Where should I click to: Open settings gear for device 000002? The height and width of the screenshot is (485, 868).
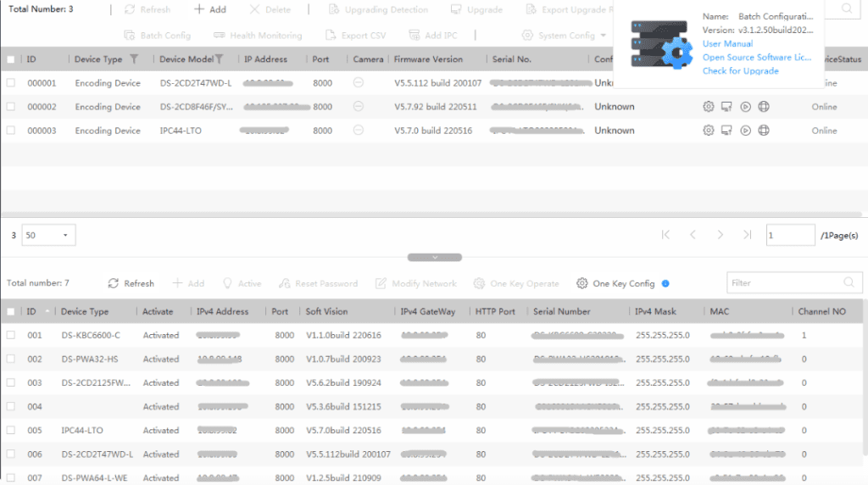[708, 107]
